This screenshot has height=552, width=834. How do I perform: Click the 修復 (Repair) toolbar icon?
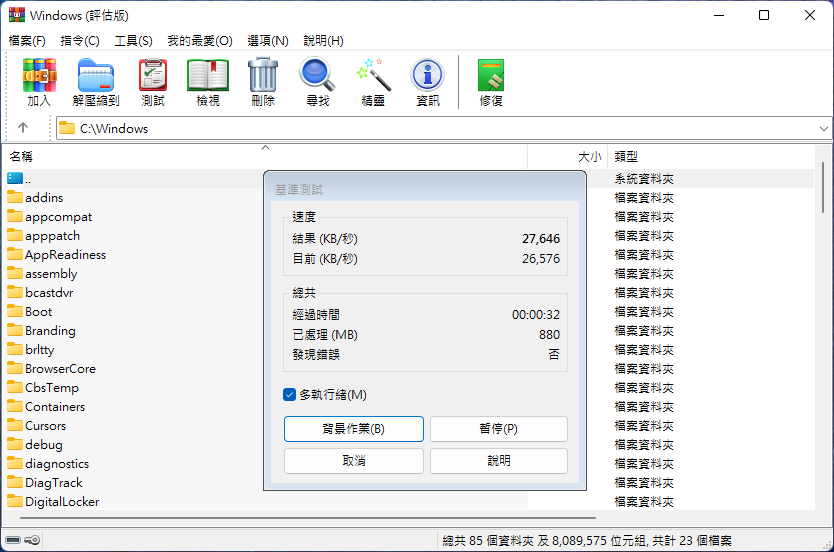(x=491, y=77)
